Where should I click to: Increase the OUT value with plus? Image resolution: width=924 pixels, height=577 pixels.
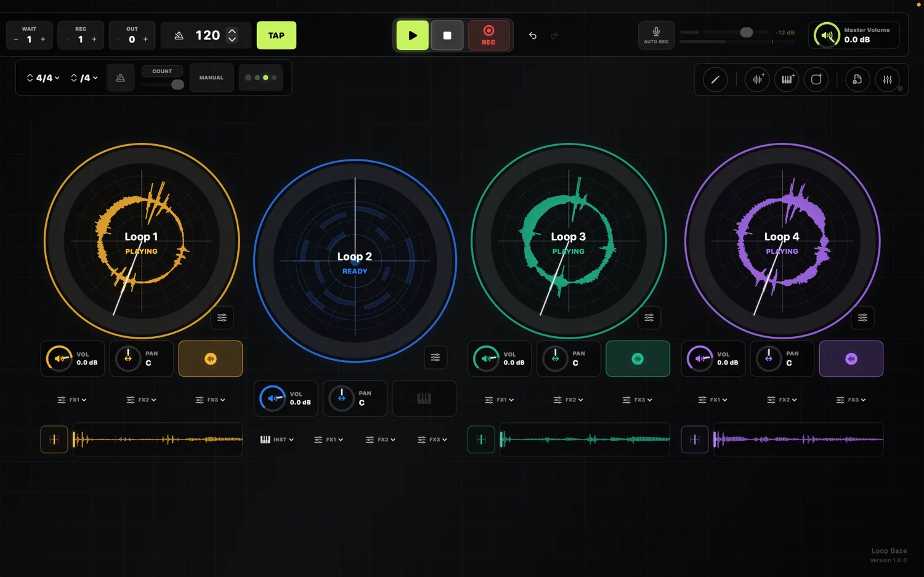pyautogui.click(x=145, y=39)
